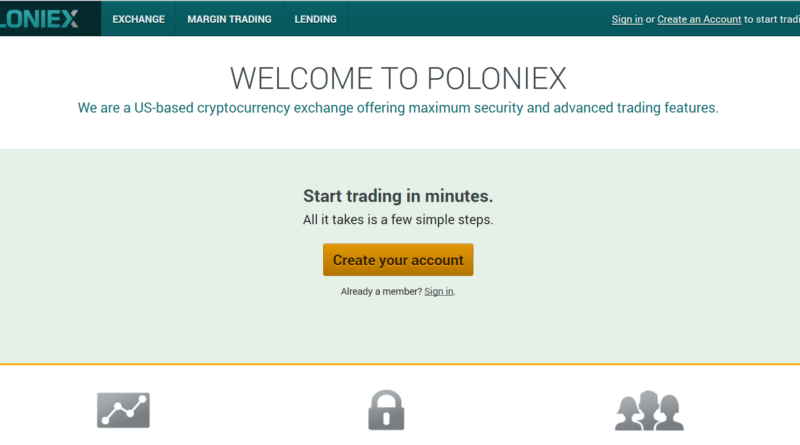Follow the Sign in link in header
800x445 pixels.
point(627,19)
